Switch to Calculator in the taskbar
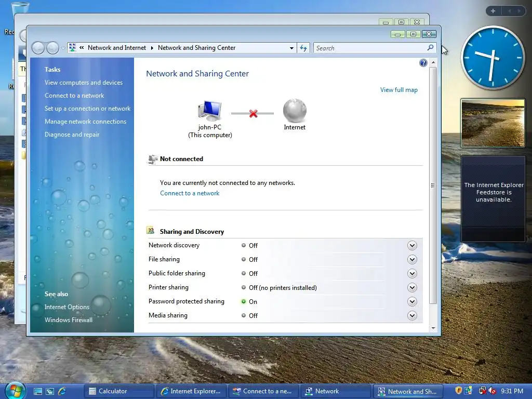This screenshot has width=532, height=399. [118, 391]
